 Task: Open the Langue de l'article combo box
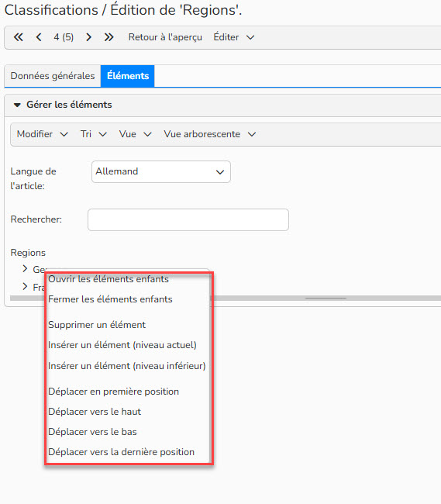pos(161,171)
